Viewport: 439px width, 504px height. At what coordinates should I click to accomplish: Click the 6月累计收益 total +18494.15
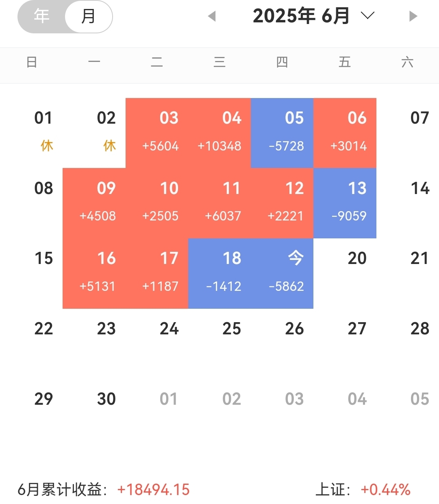[x=153, y=490]
